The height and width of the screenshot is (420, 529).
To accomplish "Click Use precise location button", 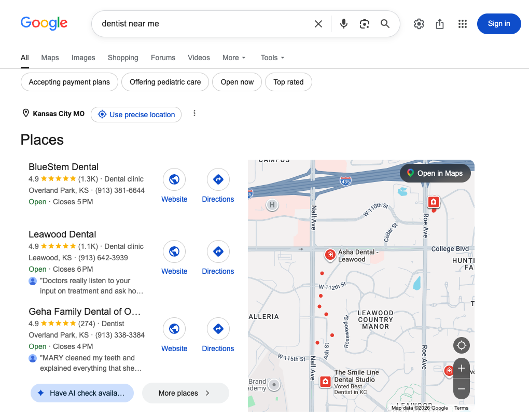I will click(136, 115).
